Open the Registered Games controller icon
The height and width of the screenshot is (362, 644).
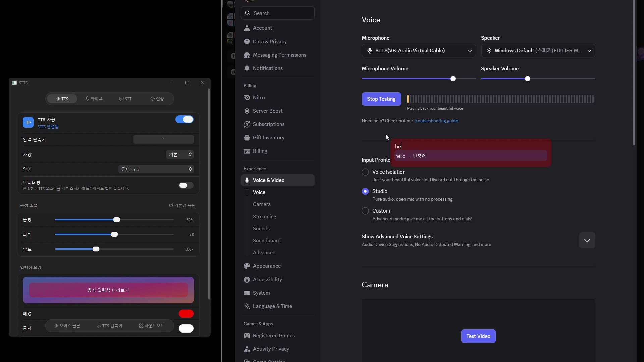tap(247, 336)
